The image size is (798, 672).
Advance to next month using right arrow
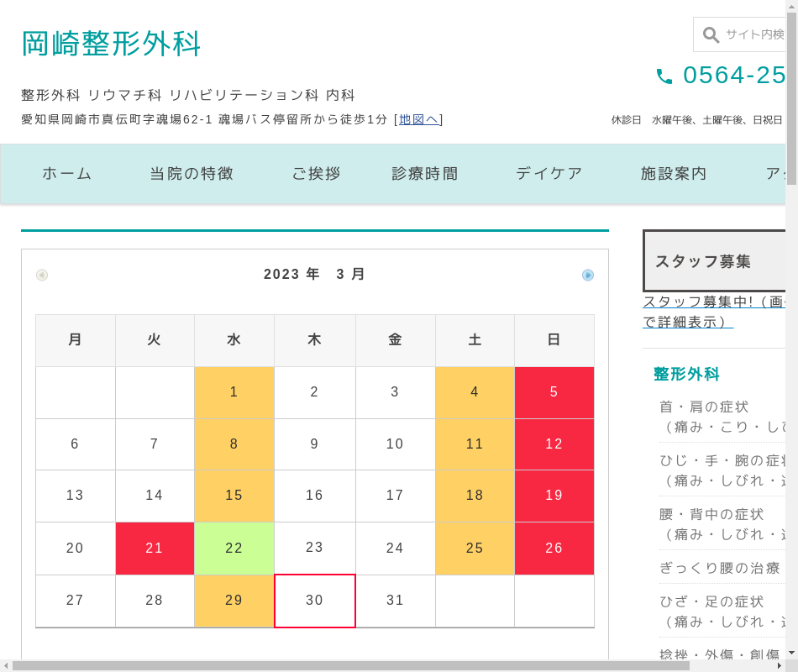pos(588,275)
